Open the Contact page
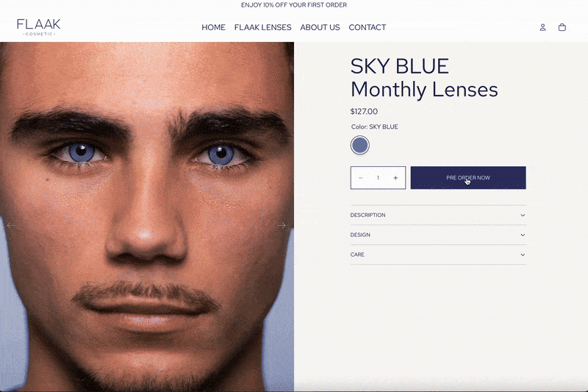 coord(367,27)
